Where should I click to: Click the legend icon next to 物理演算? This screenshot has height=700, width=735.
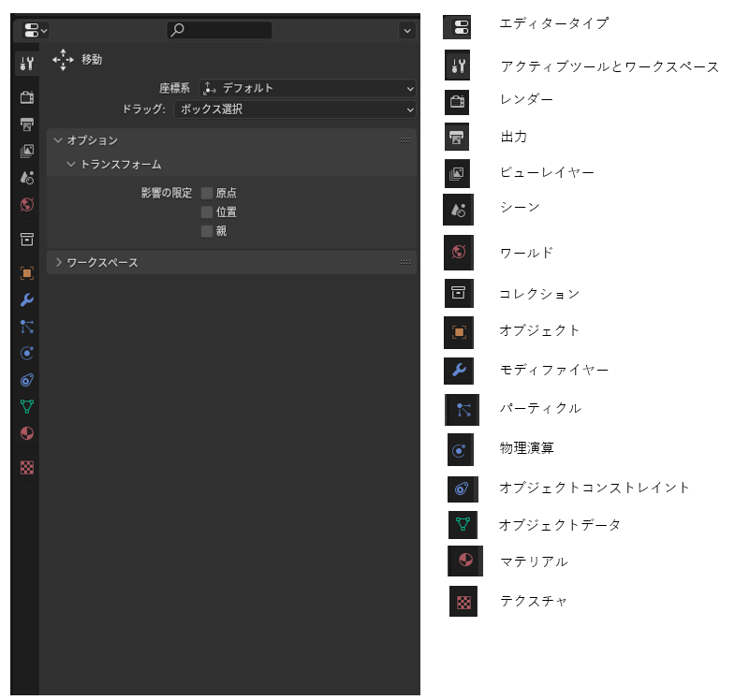tap(461, 450)
